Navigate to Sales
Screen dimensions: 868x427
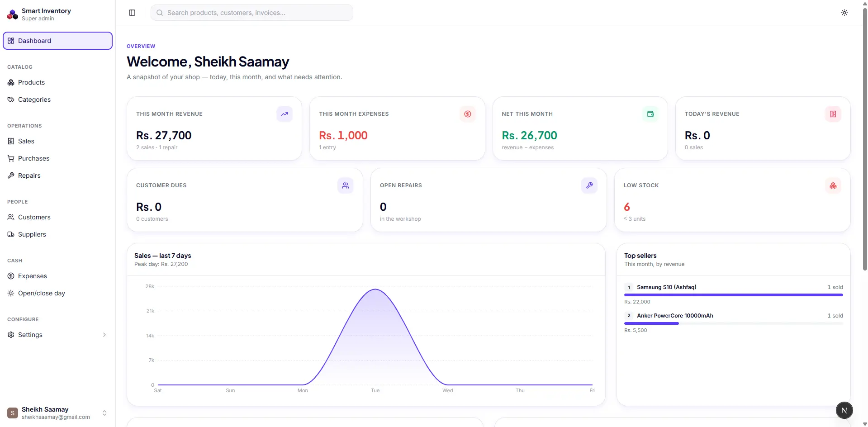coord(57,141)
